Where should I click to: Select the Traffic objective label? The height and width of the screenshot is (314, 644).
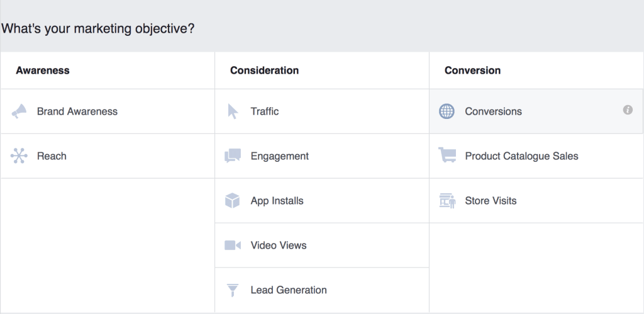[x=265, y=111]
